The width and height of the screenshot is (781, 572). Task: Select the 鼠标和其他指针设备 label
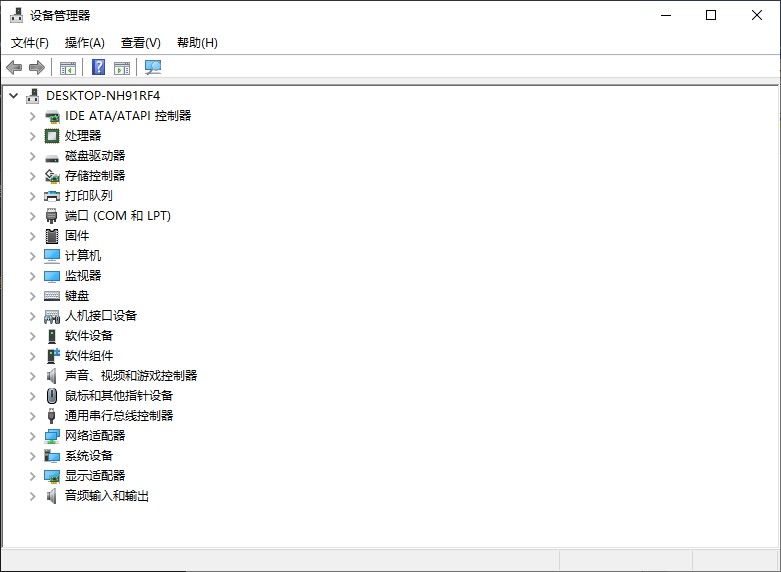pos(119,396)
